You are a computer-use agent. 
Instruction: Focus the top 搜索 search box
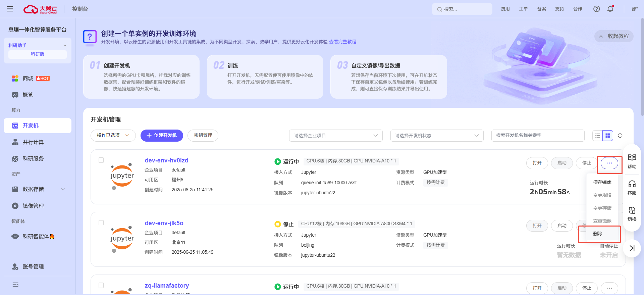pos(462,9)
